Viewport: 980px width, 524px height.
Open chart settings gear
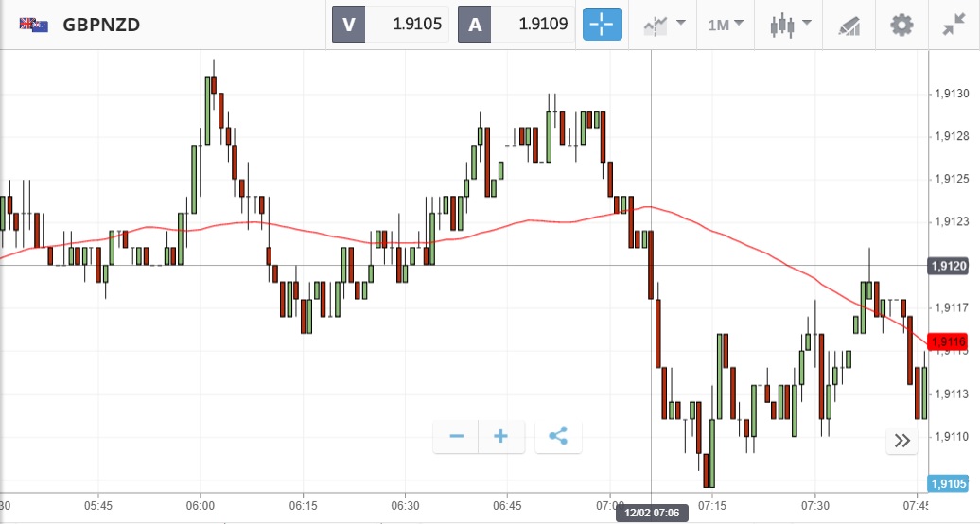pyautogui.click(x=901, y=25)
